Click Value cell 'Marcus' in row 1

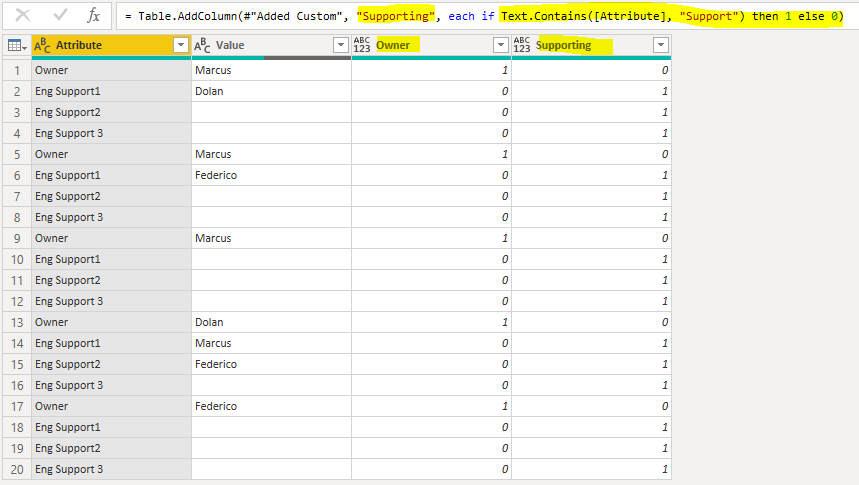click(x=271, y=70)
